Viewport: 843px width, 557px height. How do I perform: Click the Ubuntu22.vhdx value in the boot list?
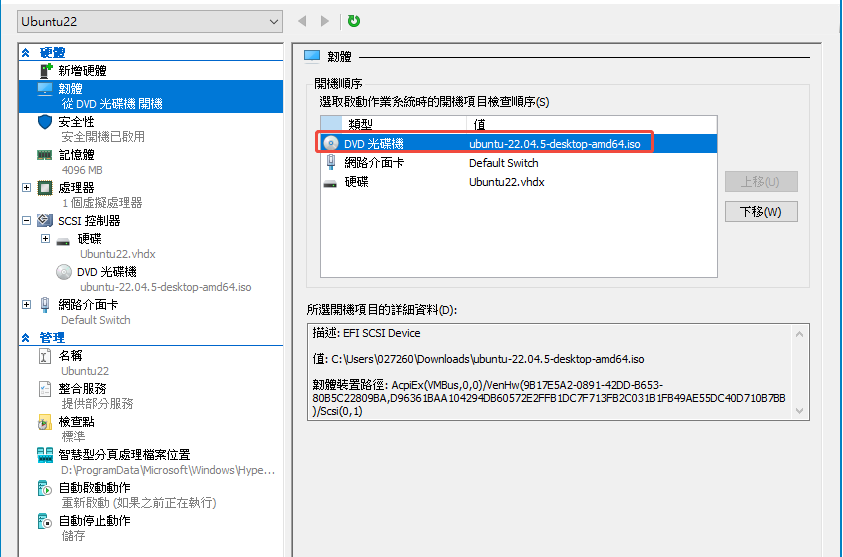[506, 182]
